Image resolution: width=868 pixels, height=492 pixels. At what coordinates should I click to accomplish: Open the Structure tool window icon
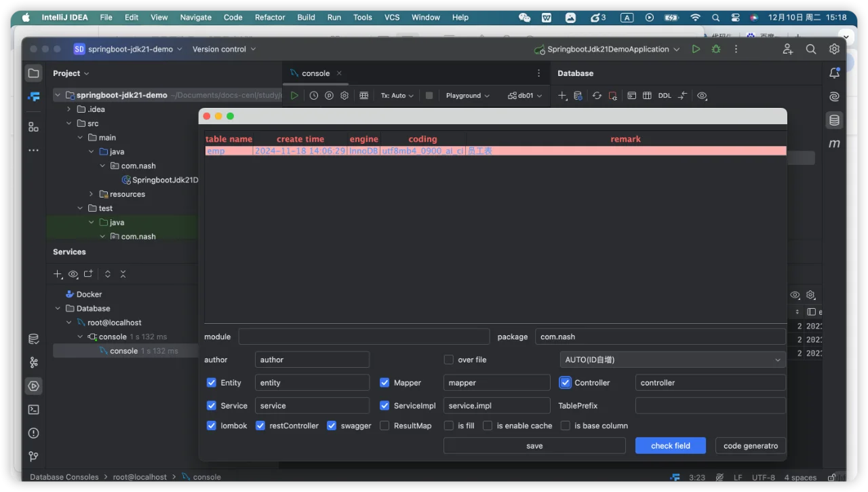pyautogui.click(x=33, y=127)
